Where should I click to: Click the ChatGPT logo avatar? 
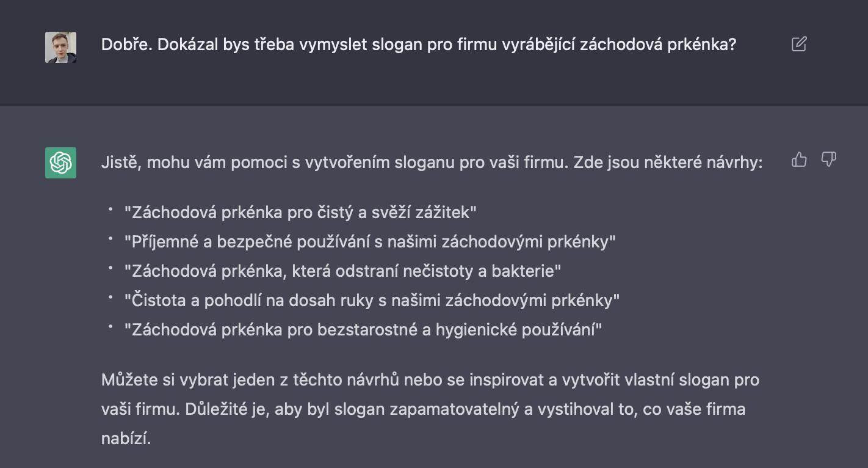61,163
